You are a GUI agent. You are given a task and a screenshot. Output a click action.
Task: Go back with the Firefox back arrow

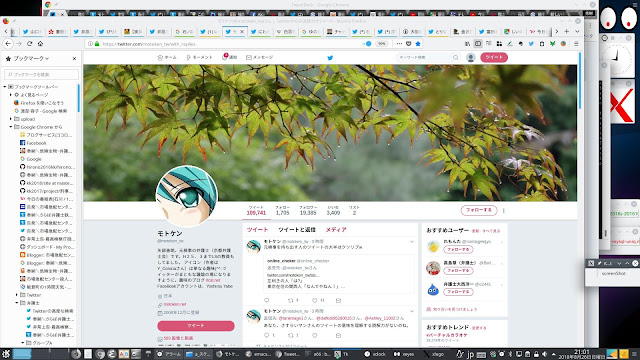point(8,44)
